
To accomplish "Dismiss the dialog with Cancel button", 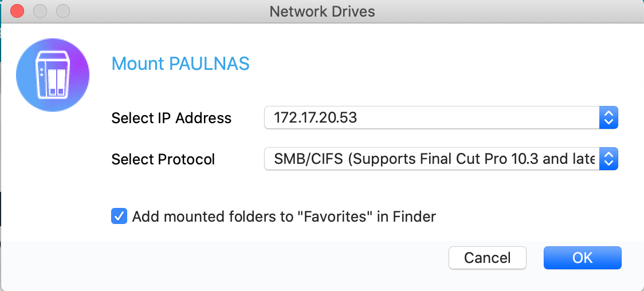I will point(488,258).
